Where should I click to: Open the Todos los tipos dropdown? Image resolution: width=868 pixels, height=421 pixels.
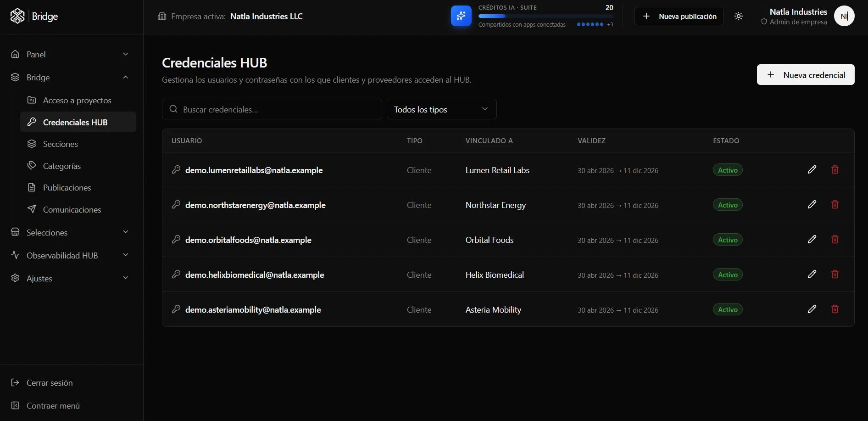[441, 109]
